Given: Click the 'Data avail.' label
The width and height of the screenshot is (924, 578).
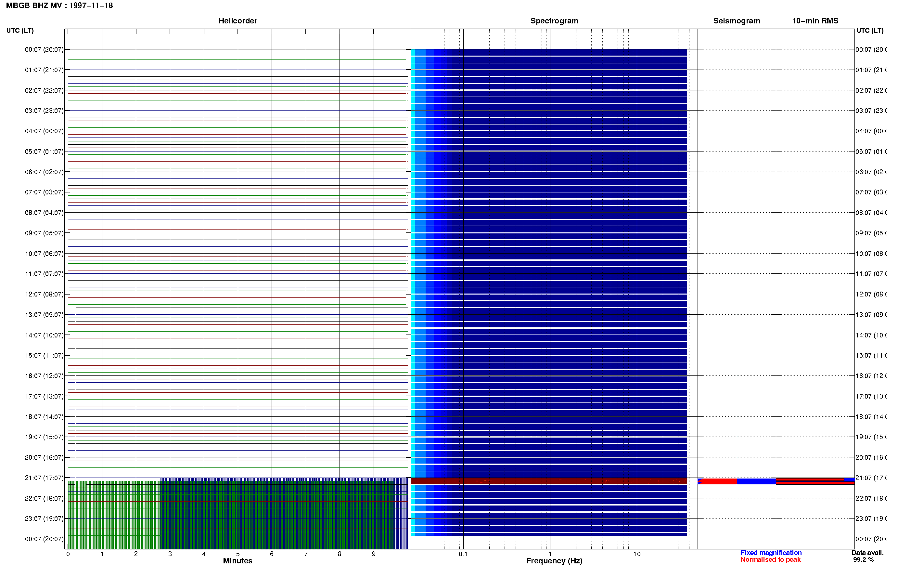Looking at the screenshot, I should 867,553.
